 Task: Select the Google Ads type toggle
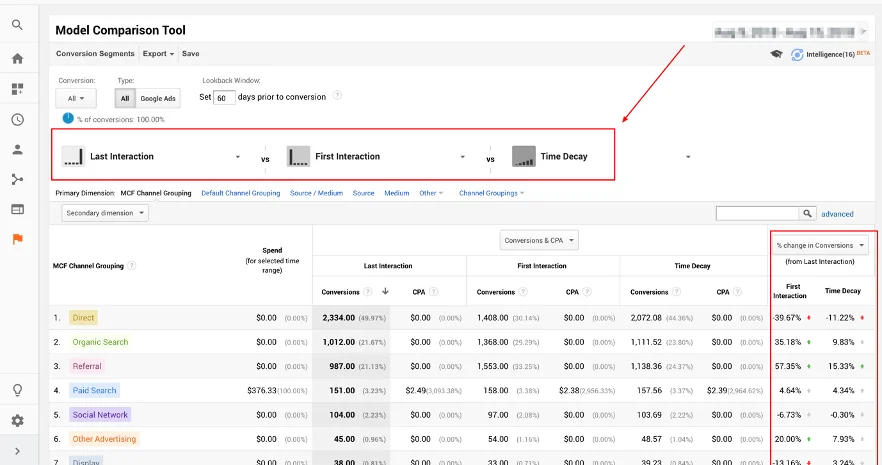click(158, 98)
